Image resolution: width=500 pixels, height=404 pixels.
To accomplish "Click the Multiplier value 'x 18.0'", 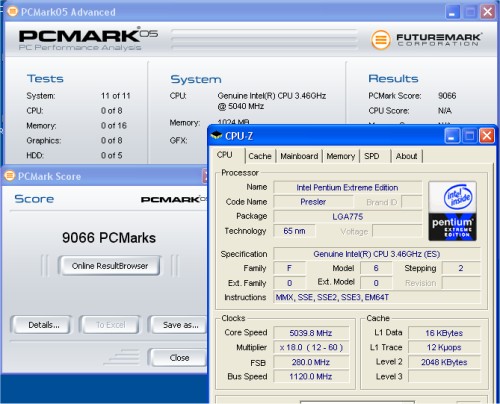I will pos(311,347).
